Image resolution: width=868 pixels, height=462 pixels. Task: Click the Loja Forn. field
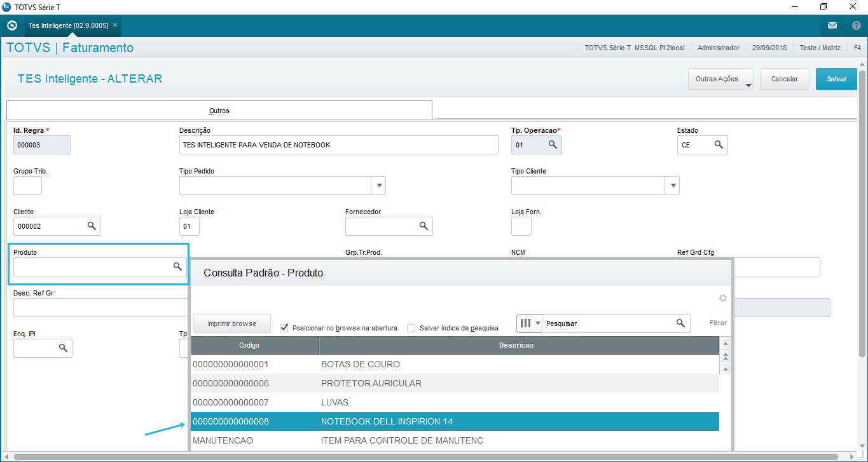pos(521,226)
